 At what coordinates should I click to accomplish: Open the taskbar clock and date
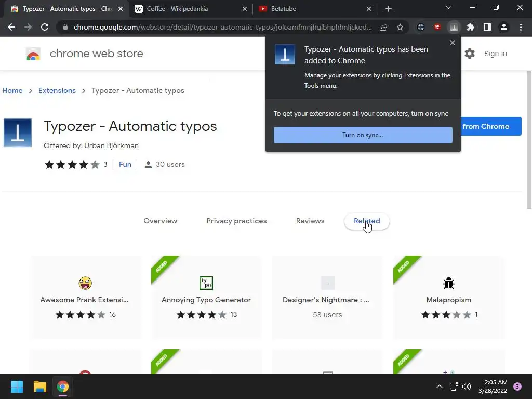(493, 387)
